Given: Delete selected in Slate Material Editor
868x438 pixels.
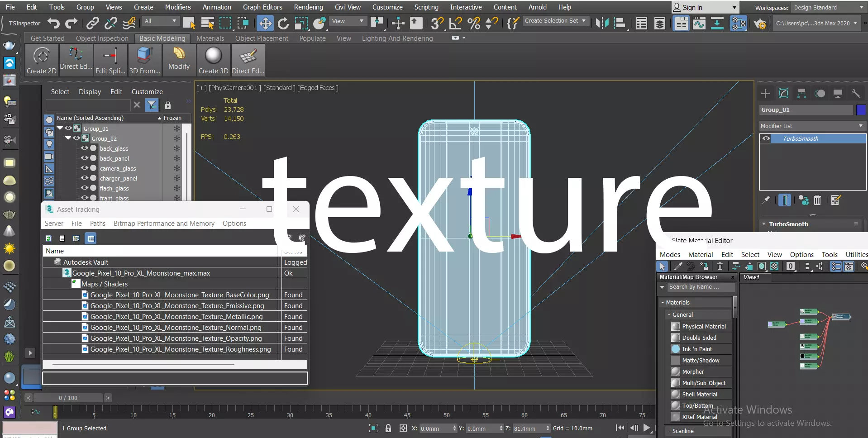Looking at the screenshot, I should [720, 267].
